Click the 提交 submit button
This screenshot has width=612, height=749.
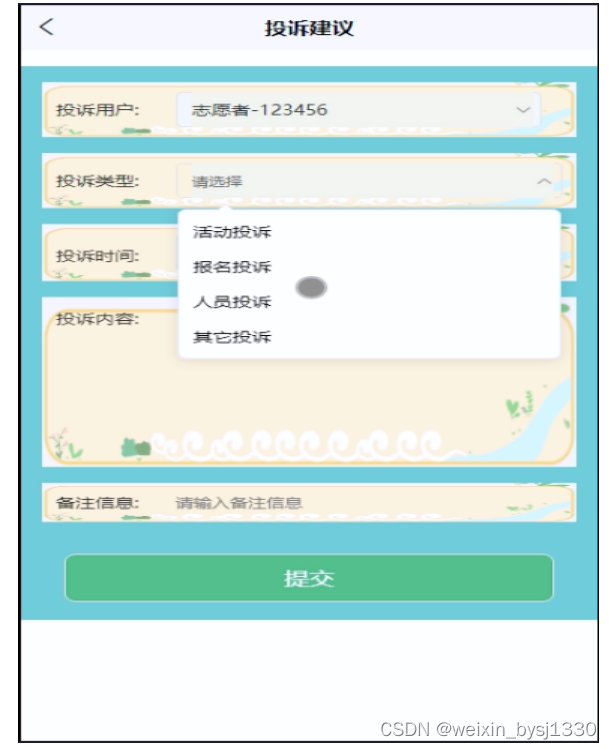pyautogui.click(x=309, y=578)
